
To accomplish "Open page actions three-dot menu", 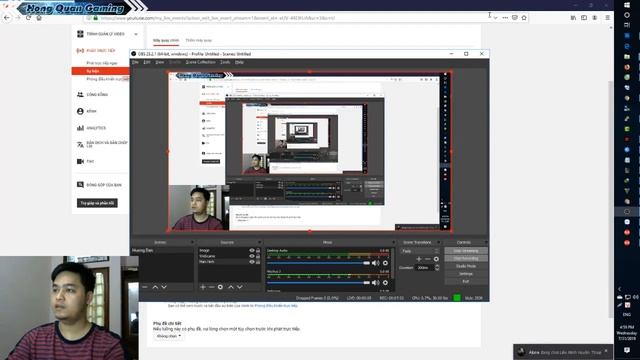I will click(x=505, y=18).
